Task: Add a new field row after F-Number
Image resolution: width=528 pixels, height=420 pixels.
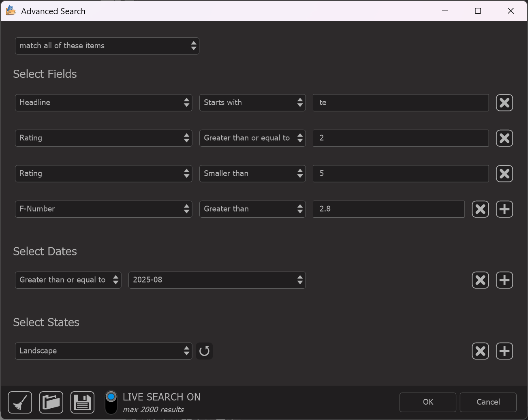Action: coord(504,209)
